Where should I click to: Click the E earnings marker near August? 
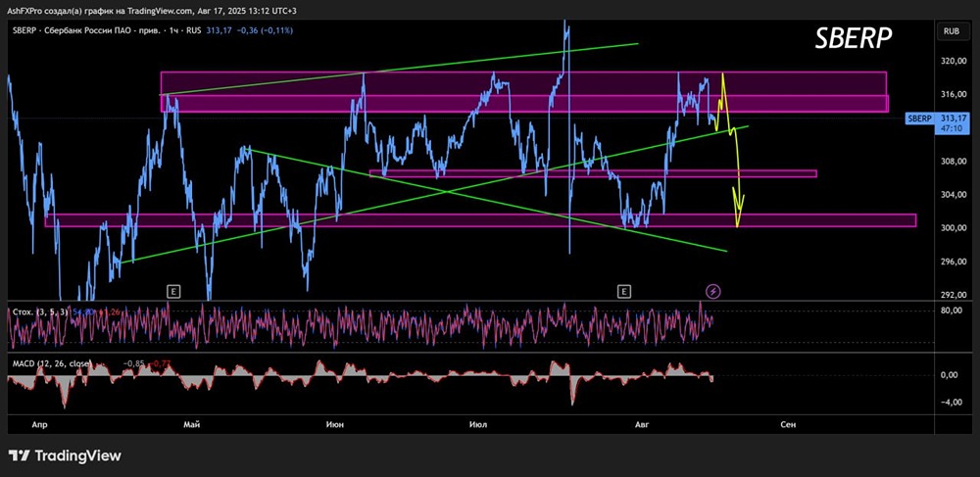(623, 290)
